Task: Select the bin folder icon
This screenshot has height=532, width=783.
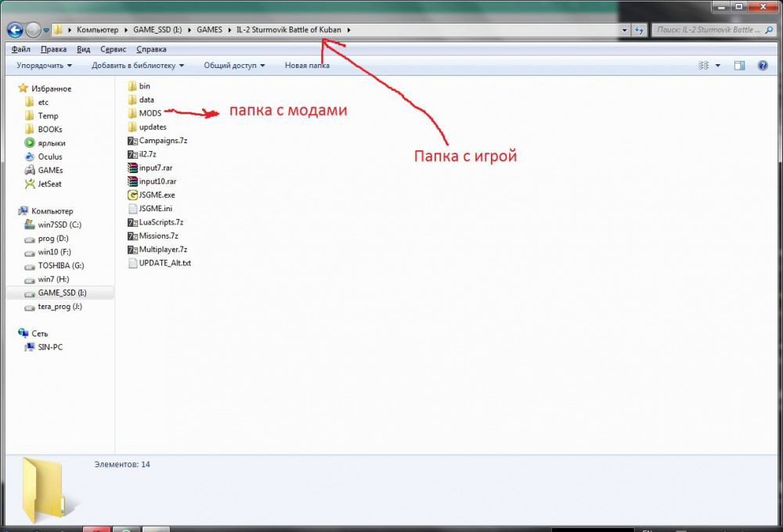Action: tap(132, 86)
